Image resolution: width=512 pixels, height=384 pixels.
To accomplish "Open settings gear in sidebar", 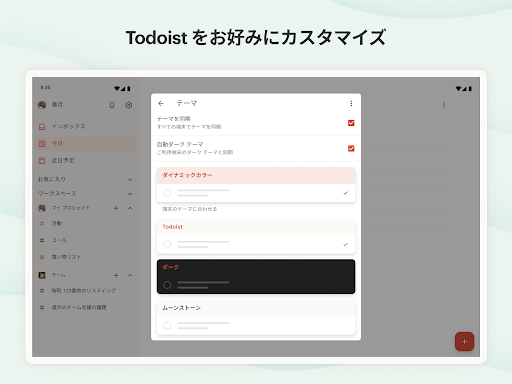I will (129, 105).
